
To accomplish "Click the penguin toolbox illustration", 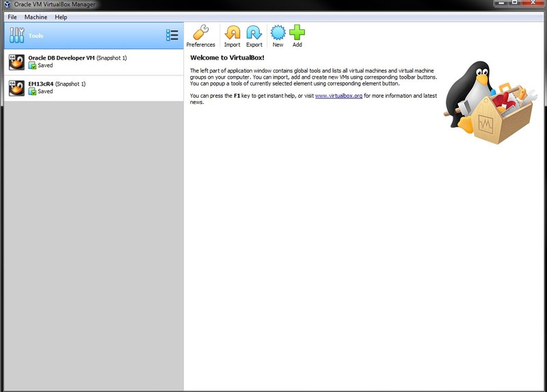I will coord(490,103).
